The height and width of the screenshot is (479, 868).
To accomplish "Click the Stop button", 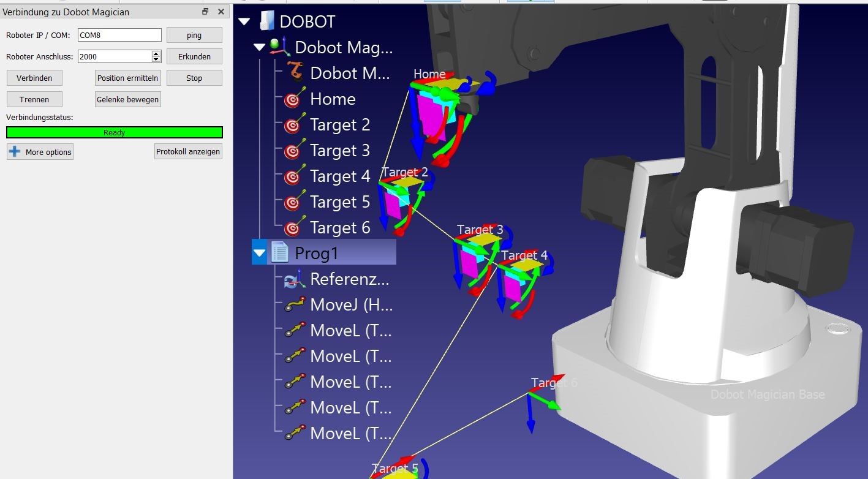I will (194, 78).
